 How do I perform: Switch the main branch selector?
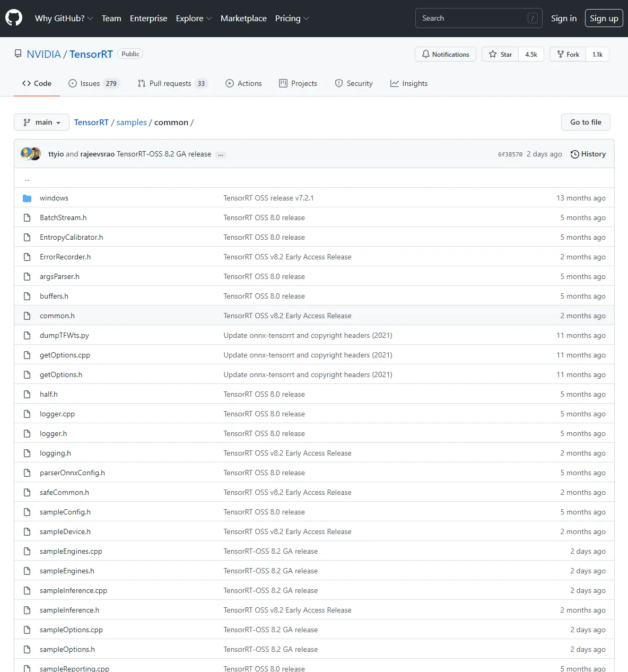41,122
